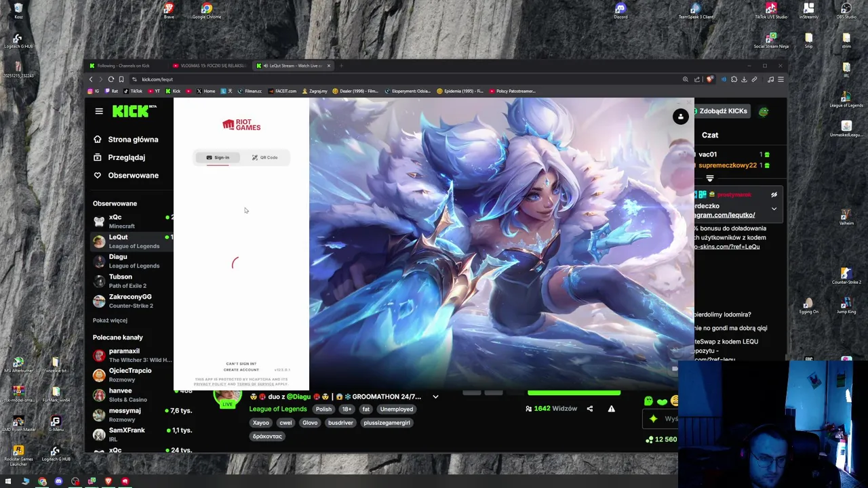Go back in browser
Viewport: 868px width, 488px height.
point(91,79)
